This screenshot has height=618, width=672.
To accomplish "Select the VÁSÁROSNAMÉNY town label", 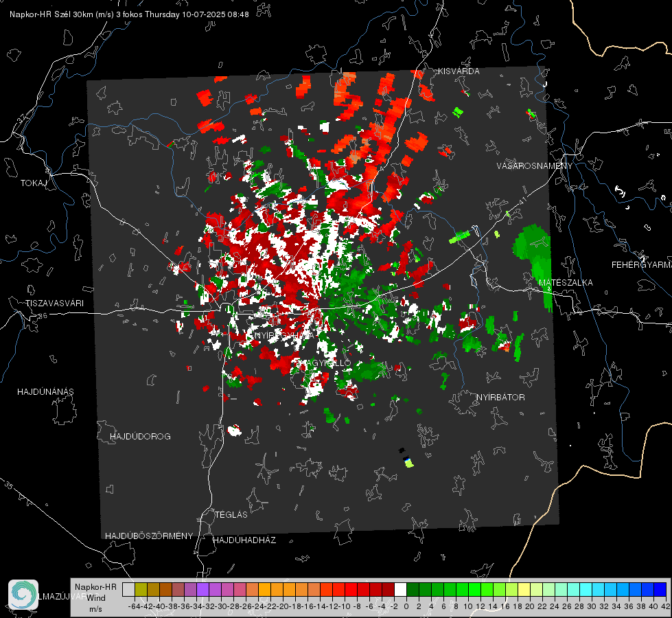I will click(x=534, y=166).
